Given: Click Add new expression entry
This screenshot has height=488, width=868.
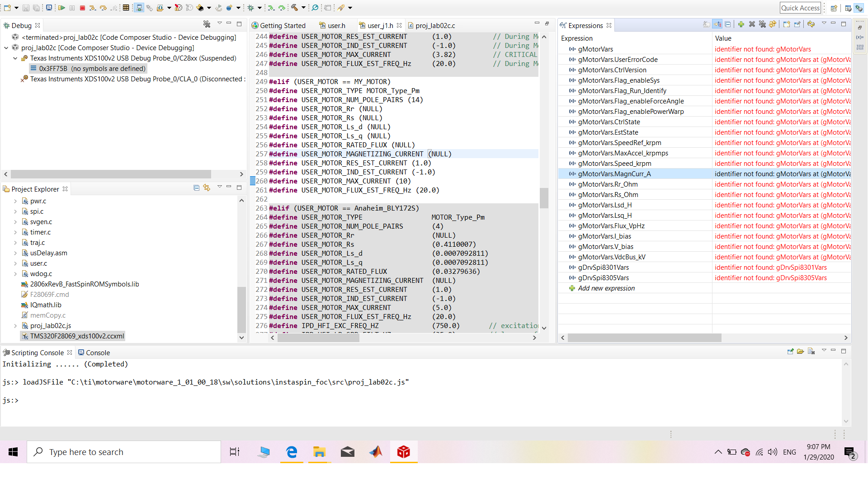Looking at the screenshot, I should (606, 288).
